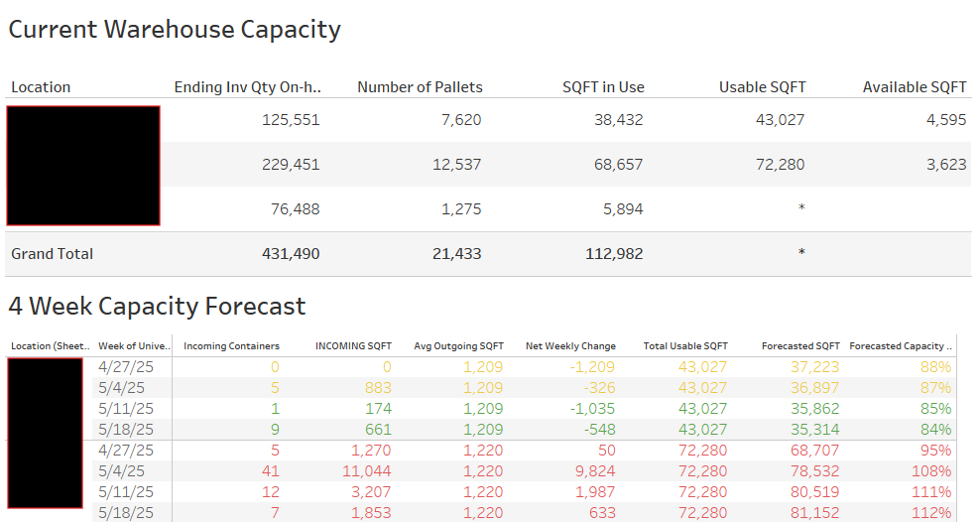
Task: Click the Avg Outgoing SQFT header
Action: pos(458,346)
